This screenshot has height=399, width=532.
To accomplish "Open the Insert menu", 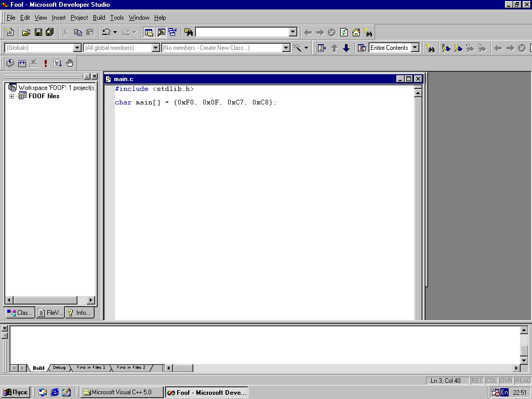I will (x=59, y=18).
